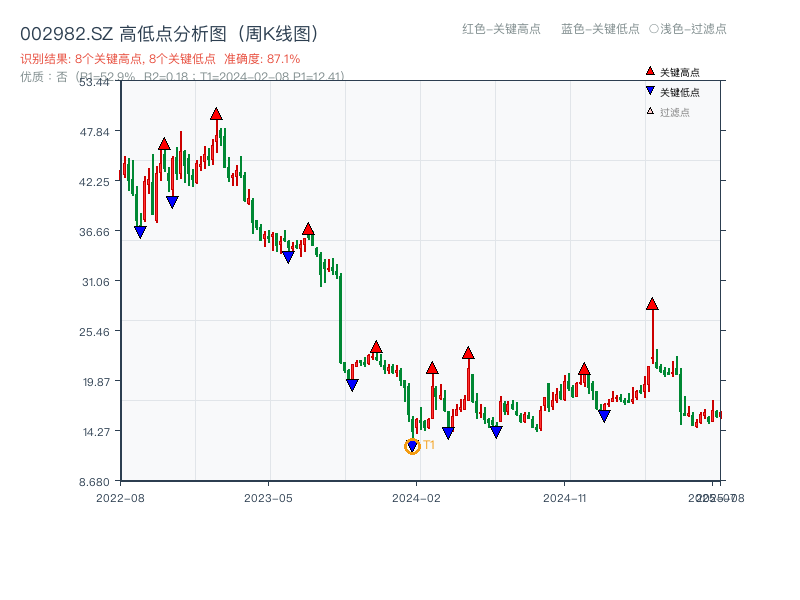
Task: Click the red 识别结果 summary line
Action: 160,59
